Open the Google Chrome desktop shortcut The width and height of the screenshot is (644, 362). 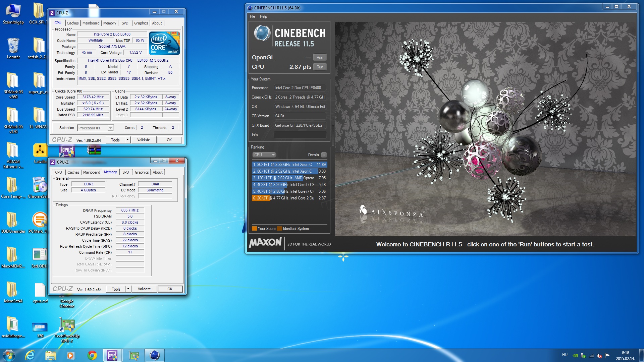pos(67,301)
